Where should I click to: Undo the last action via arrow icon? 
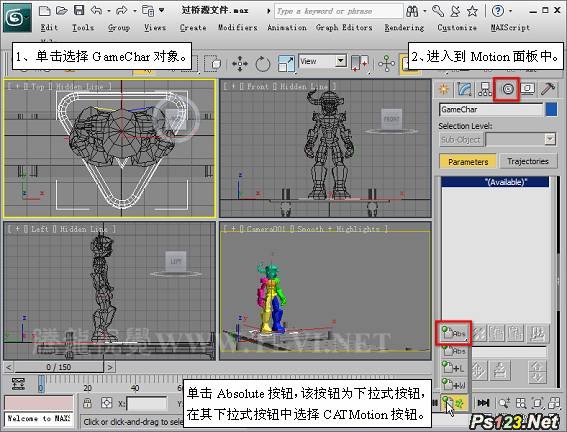[96, 10]
